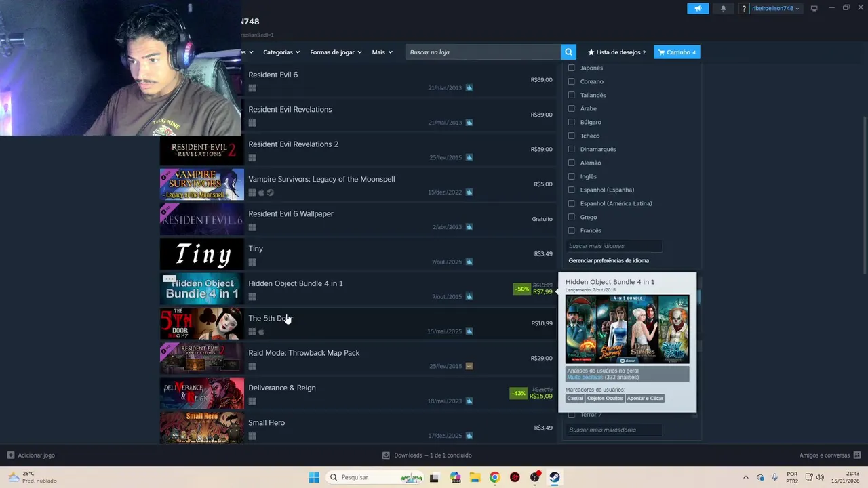868x488 pixels.
Task: Expand the Mais menu
Action: pos(382,52)
